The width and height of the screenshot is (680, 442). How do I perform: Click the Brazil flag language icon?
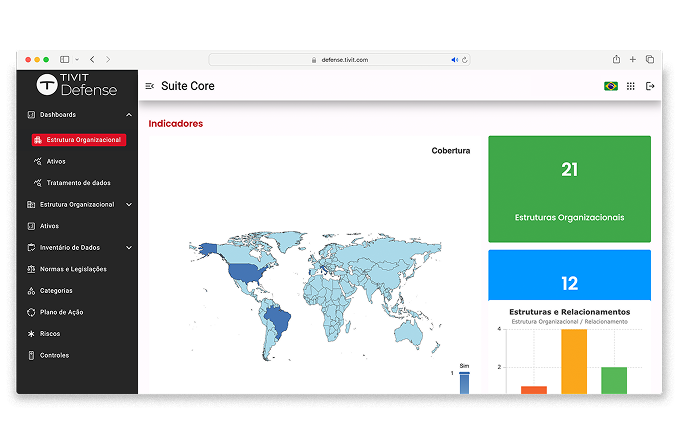pyautogui.click(x=610, y=86)
